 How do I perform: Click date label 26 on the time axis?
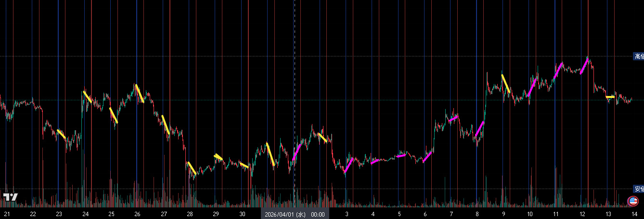(137, 214)
